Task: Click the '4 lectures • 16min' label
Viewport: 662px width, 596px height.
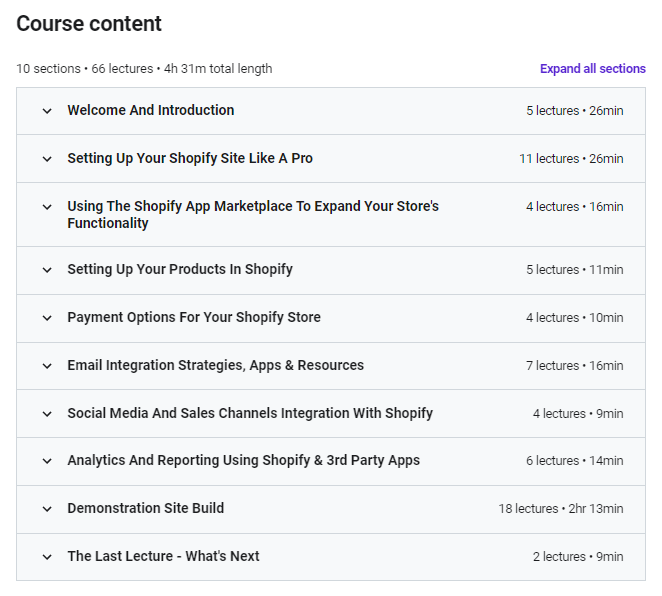Action: tap(575, 207)
